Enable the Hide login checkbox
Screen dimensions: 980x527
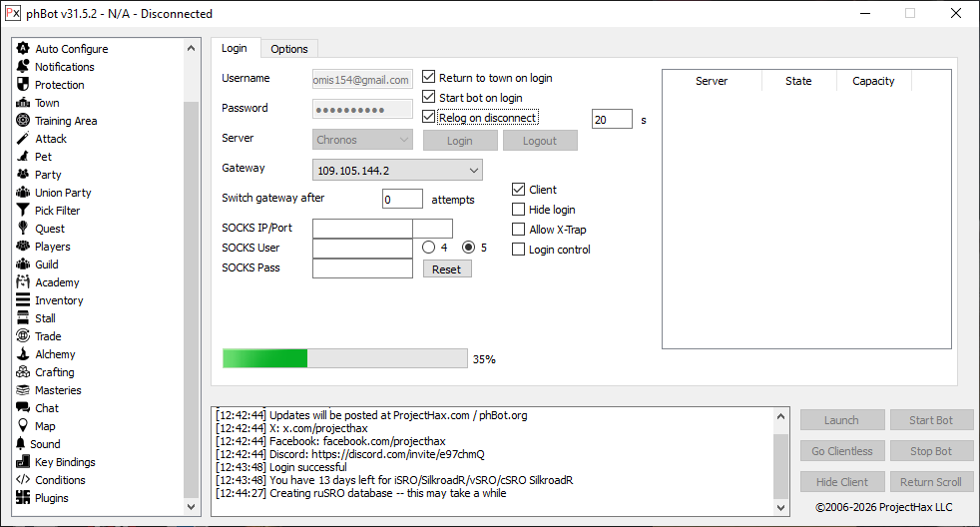[x=519, y=210]
